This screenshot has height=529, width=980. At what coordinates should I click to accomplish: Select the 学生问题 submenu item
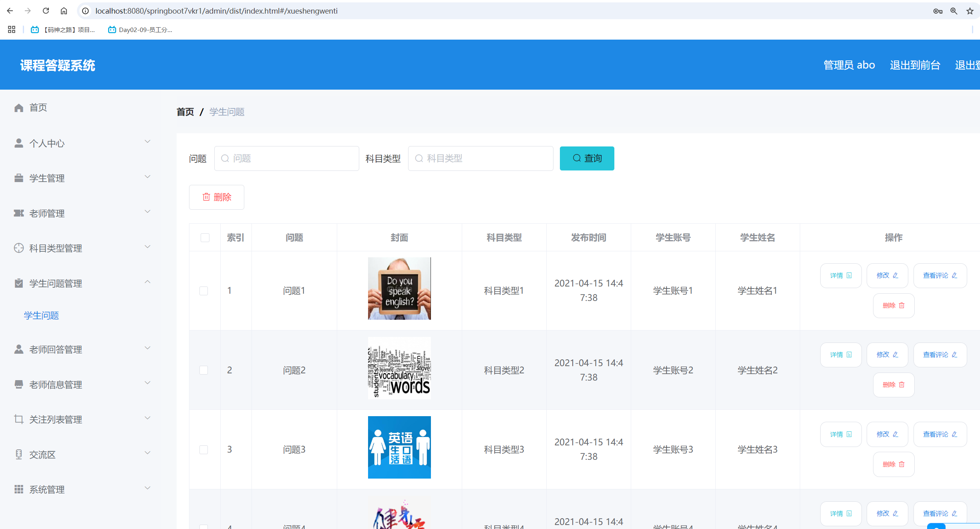coord(41,315)
